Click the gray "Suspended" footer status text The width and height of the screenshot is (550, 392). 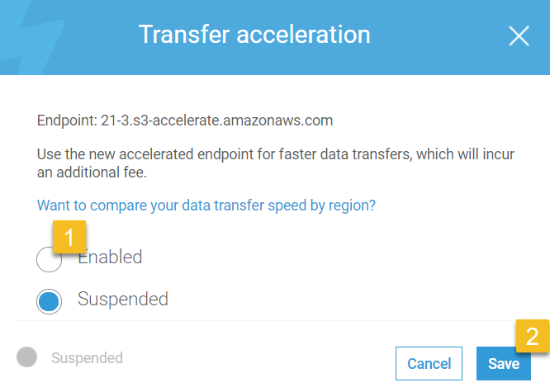pos(87,358)
